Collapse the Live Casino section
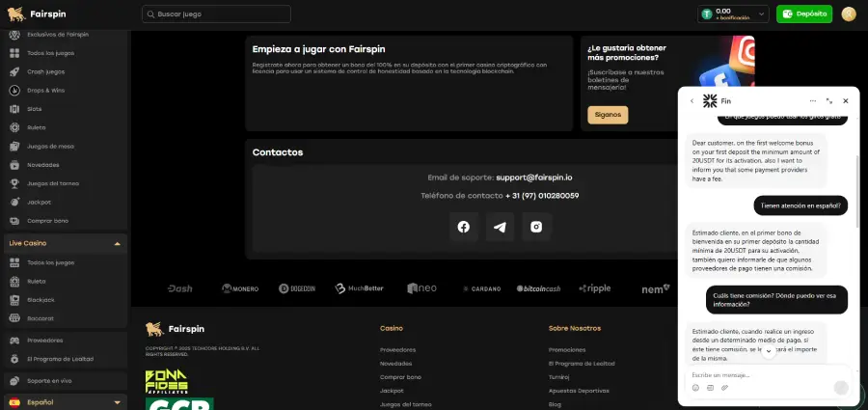 coord(65,243)
